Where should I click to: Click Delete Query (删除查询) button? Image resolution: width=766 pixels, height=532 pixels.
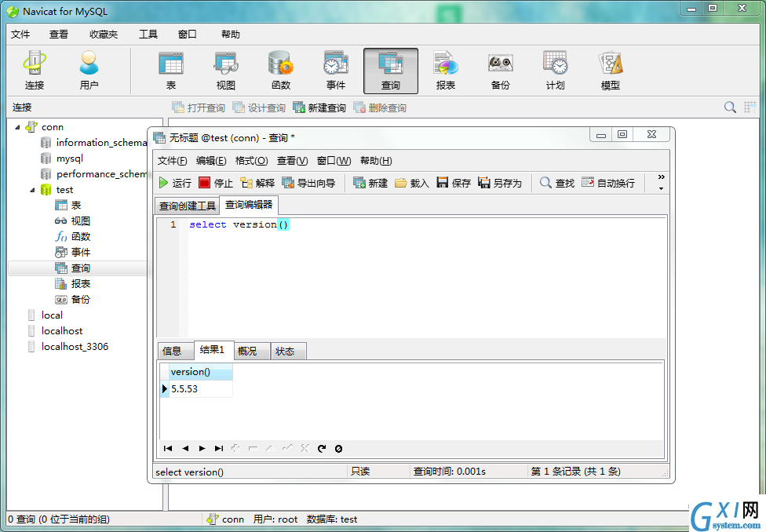(380, 107)
